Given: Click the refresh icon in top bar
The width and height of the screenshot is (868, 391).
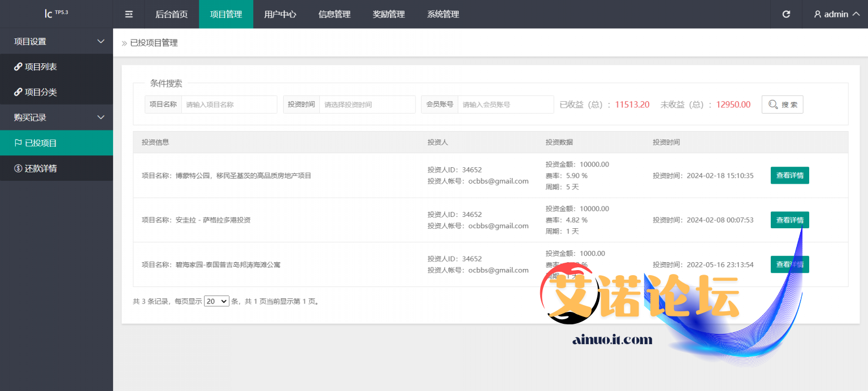Looking at the screenshot, I should click(x=786, y=14).
